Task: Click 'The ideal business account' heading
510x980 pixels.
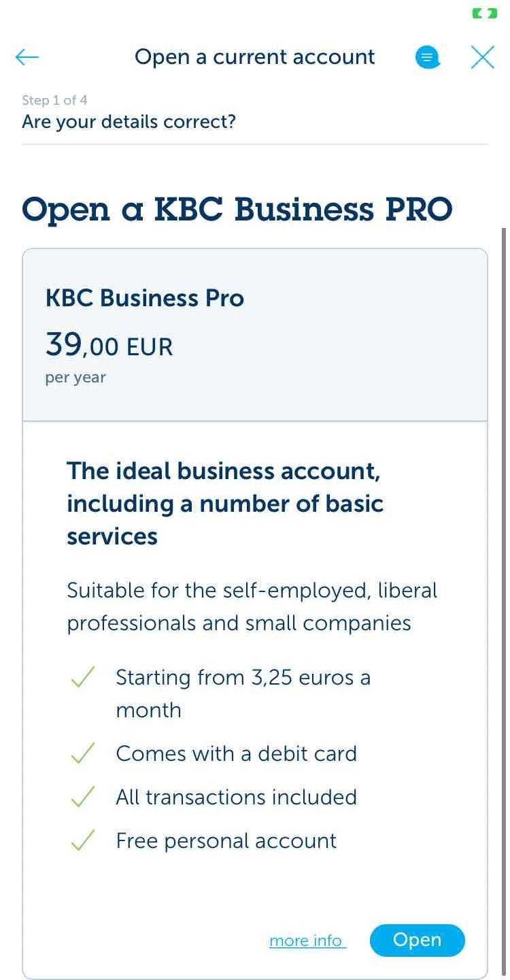Action: tap(225, 504)
